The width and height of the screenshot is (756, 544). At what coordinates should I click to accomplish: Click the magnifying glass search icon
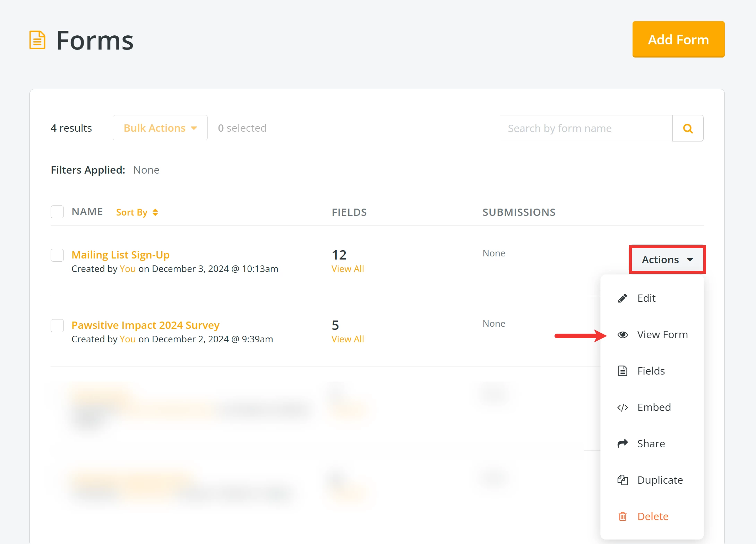[688, 129]
